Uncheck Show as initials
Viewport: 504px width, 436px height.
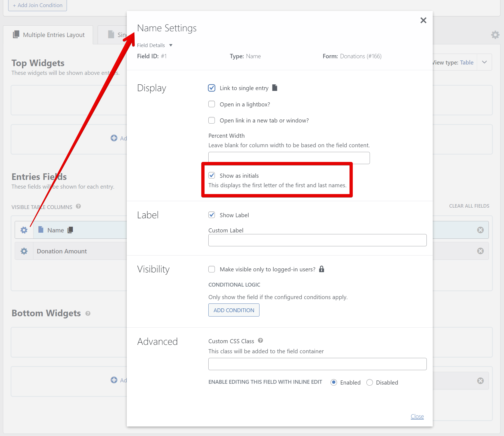point(212,175)
